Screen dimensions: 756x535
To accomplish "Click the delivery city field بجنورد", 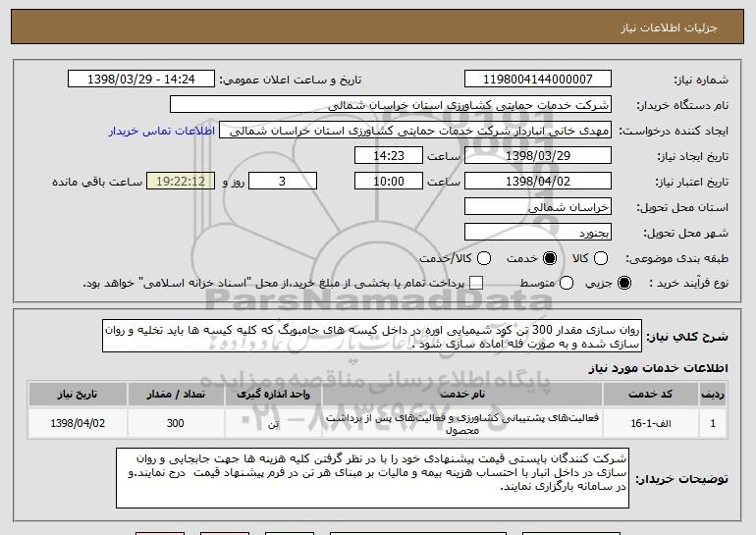I will (x=538, y=233).
